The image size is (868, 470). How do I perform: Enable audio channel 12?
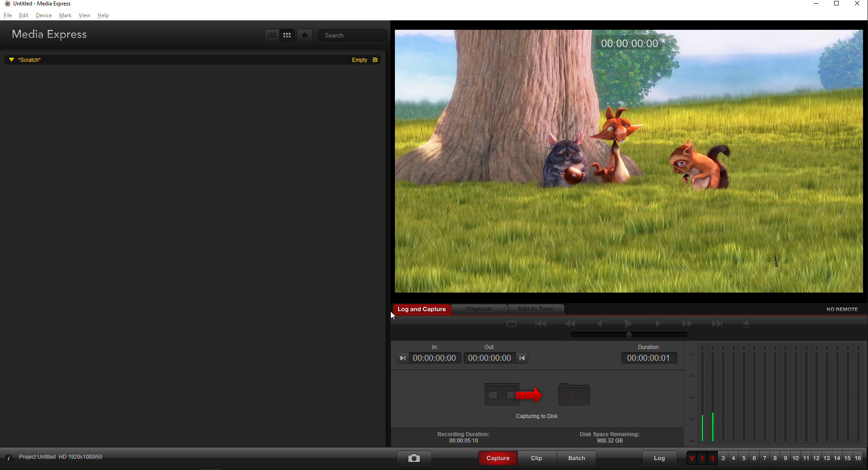[x=816, y=458]
